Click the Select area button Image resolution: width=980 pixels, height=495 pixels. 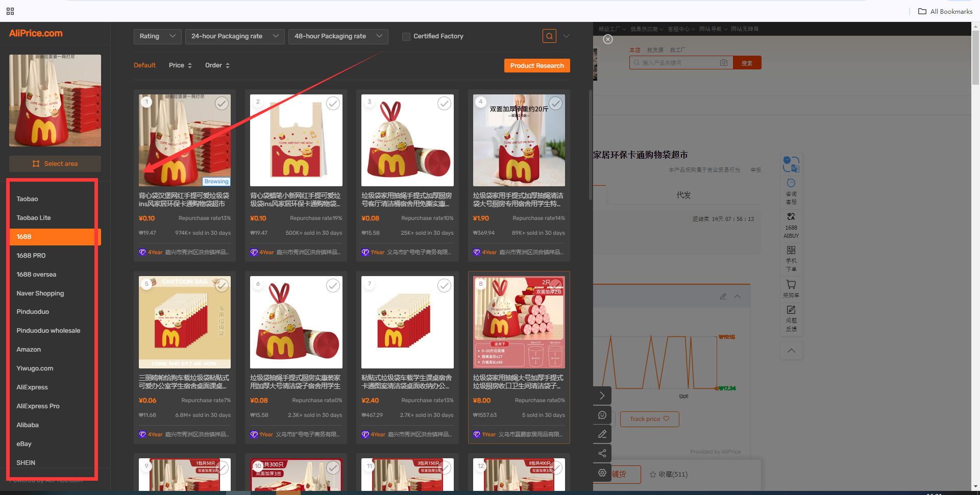pos(55,164)
